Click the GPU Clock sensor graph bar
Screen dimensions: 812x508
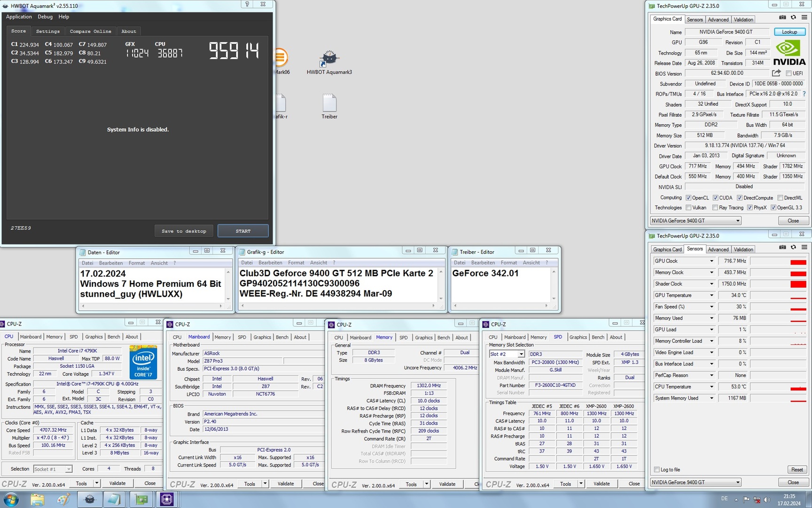(x=779, y=261)
